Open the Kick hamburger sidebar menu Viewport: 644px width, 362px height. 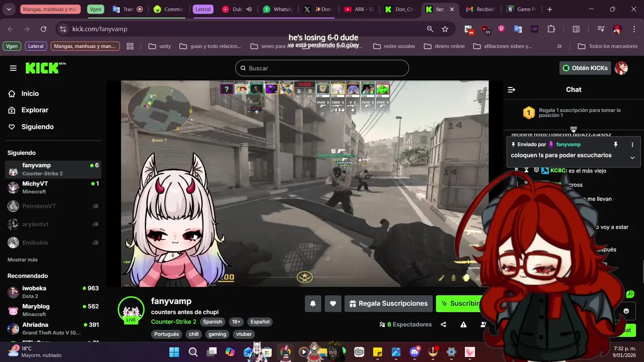[x=13, y=68]
